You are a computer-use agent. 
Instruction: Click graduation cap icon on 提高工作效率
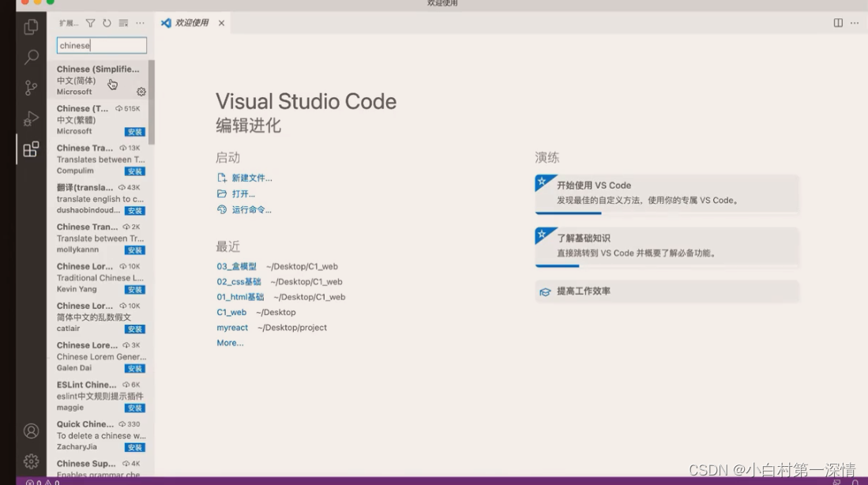pos(545,291)
